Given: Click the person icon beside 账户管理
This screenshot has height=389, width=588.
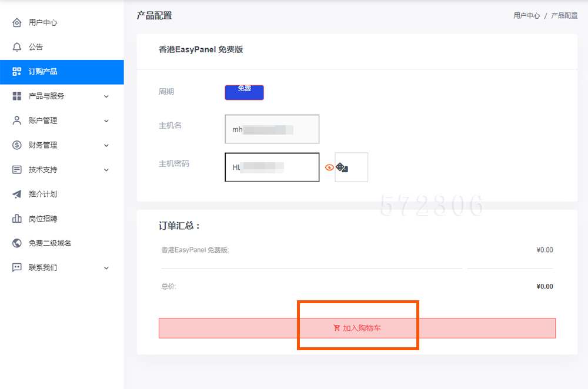Looking at the screenshot, I should (x=17, y=120).
